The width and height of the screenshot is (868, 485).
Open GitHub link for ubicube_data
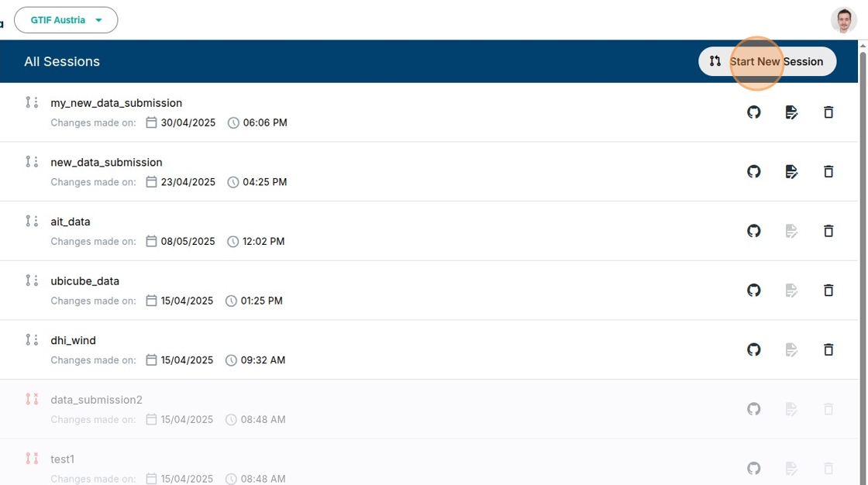click(753, 290)
